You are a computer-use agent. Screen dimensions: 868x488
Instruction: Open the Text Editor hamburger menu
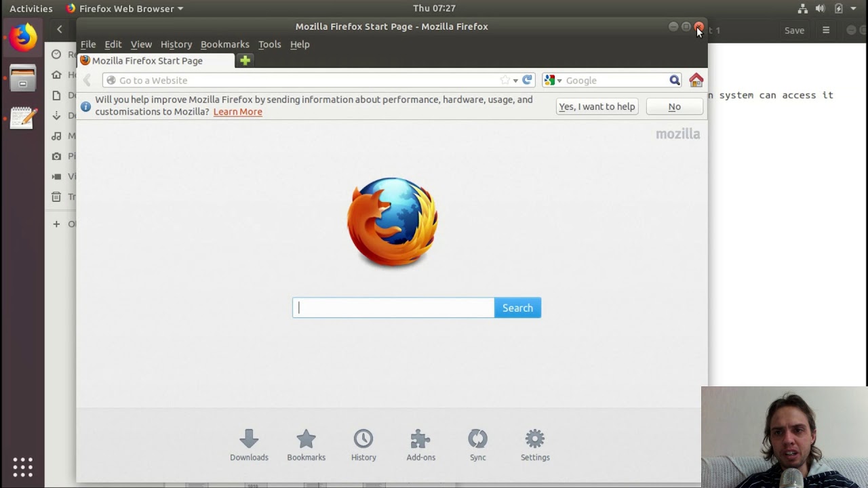[x=826, y=30]
